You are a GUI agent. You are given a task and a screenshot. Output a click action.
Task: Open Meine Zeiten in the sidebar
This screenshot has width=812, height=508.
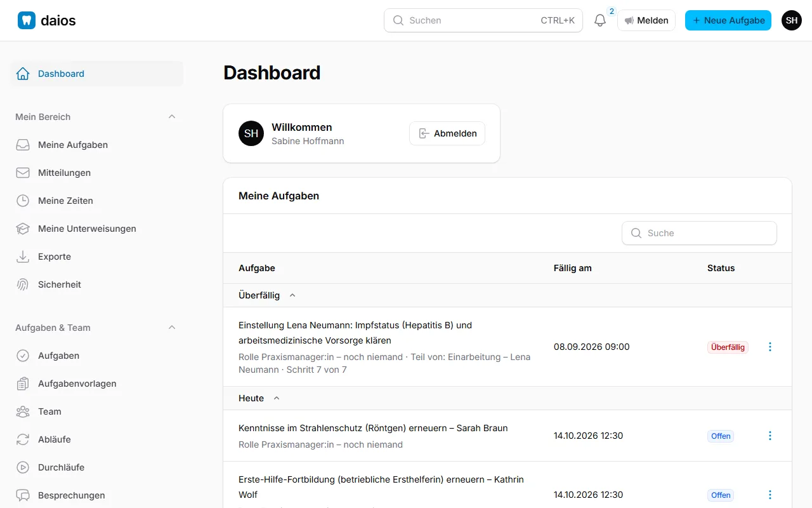pos(96,201)
